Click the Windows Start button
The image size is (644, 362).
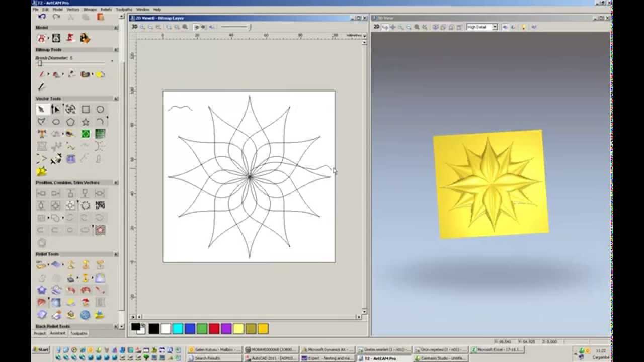pyautogui.click(x=41, y=349)
